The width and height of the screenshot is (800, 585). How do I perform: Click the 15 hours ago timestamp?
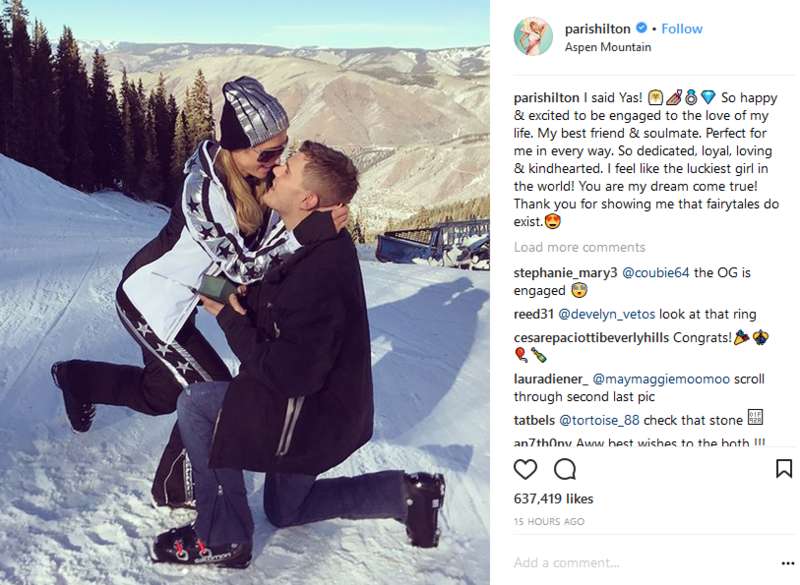(549, 521)
